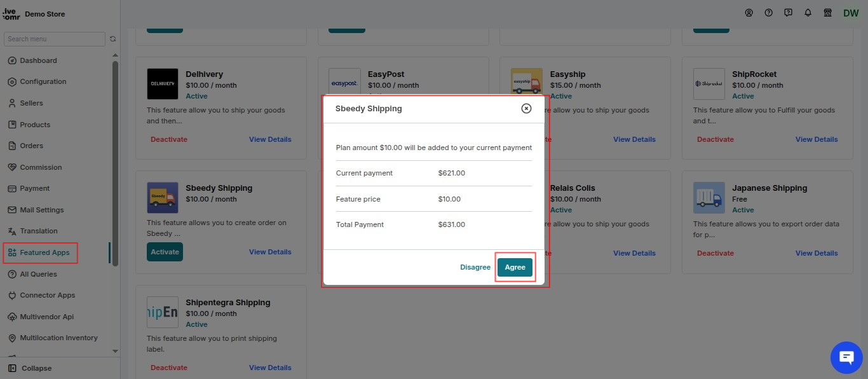Open Featured Apps in the sidebar
This screenshot has height=379, width=868.
(x=39, y=252)
